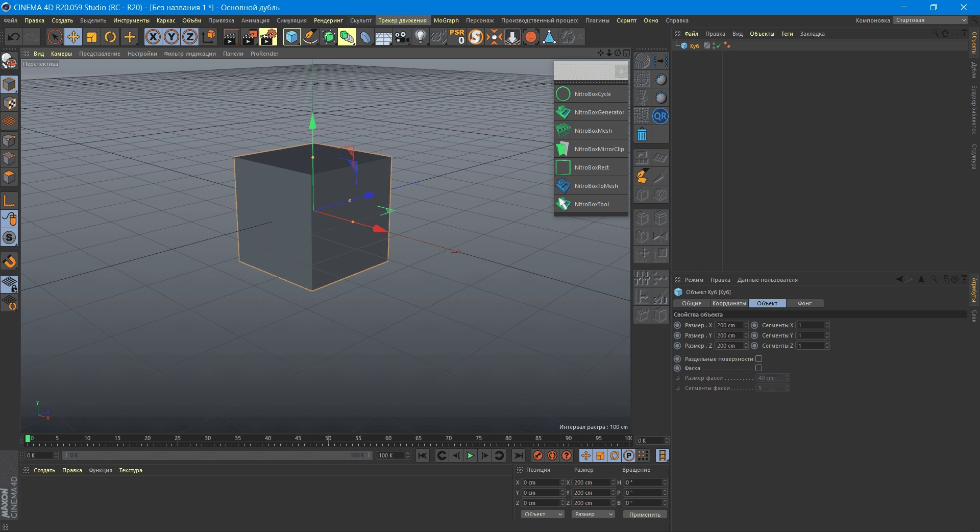The height and width of the screenshot is (532, 980).
Task: Click the timeline preview range bar
Action: (x=217, y=455)
